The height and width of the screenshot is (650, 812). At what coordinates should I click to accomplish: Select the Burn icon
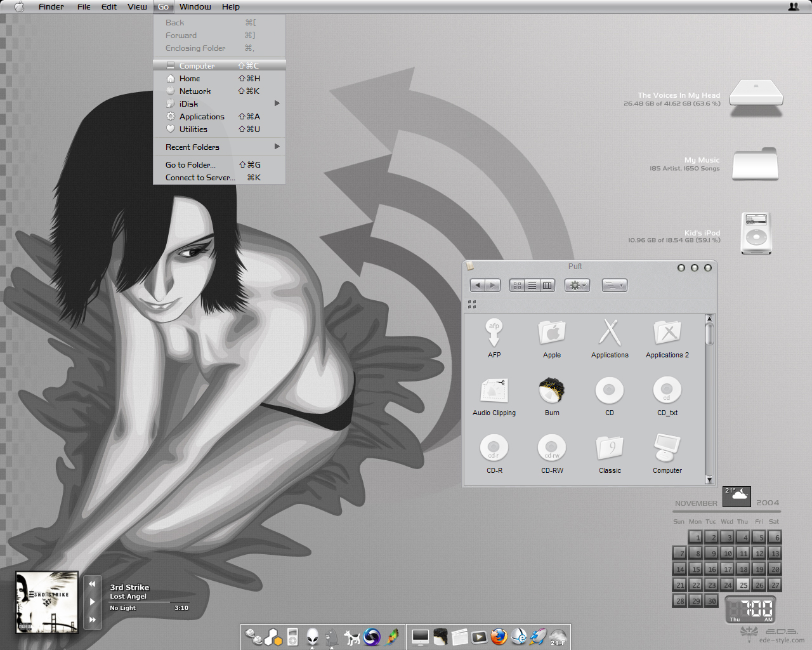[552, 390]
